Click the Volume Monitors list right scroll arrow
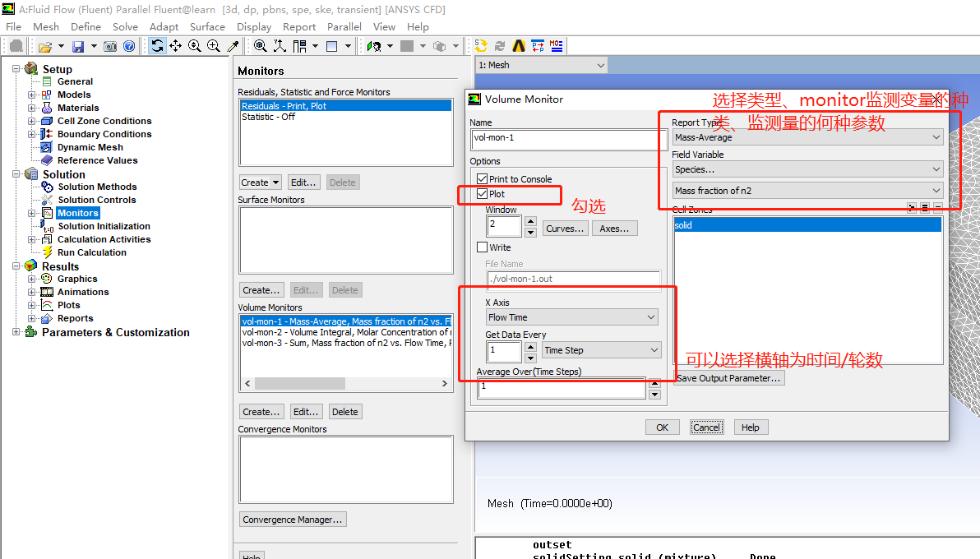 tap(445, 383)
